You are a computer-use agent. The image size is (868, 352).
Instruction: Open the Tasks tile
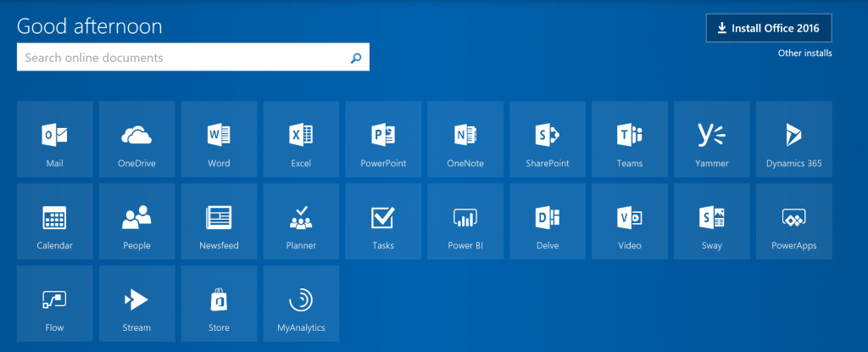[x=383, y=221]
